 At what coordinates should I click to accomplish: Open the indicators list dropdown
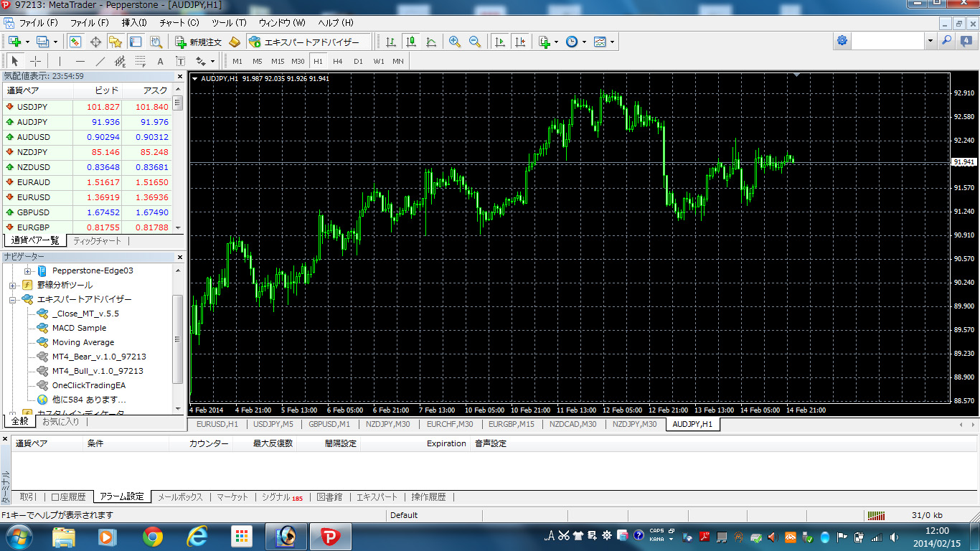pyautogui.click(x=547, y=42)
